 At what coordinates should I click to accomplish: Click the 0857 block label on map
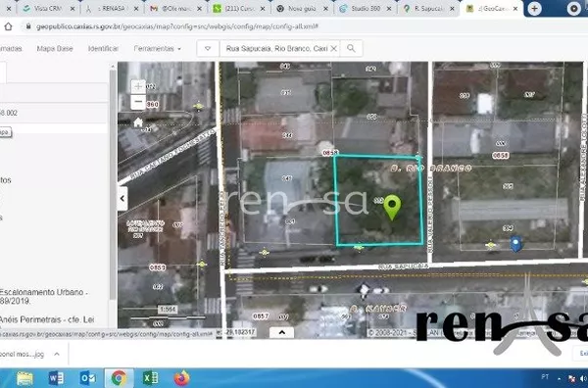point(261,316)
